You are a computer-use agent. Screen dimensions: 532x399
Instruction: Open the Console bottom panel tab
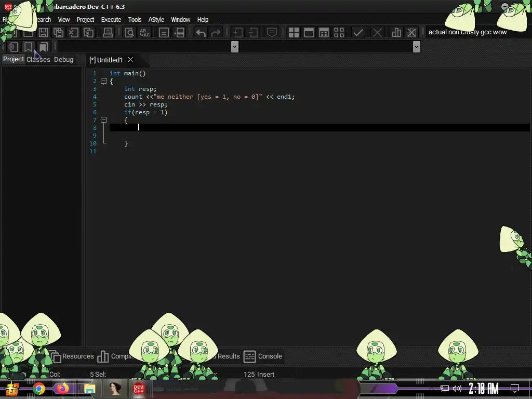[263, 356]
